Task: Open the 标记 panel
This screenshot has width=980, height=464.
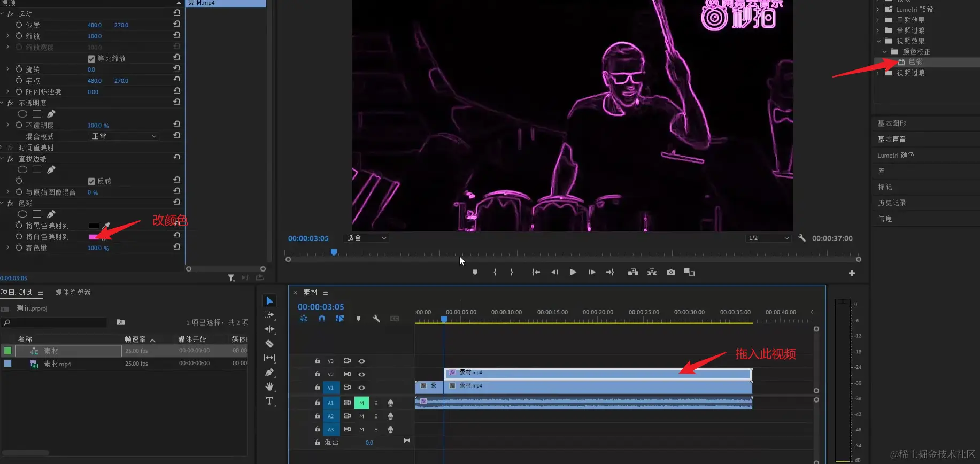Action: [885, 187]
